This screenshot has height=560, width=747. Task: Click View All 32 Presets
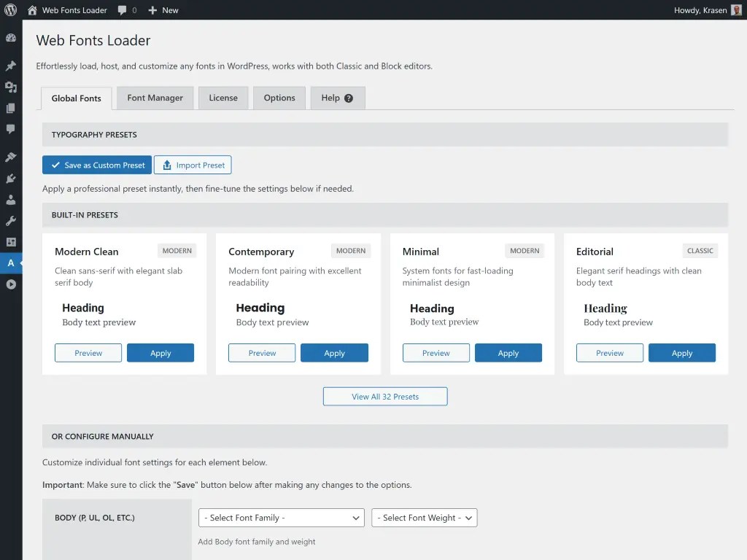click(384, 396)
